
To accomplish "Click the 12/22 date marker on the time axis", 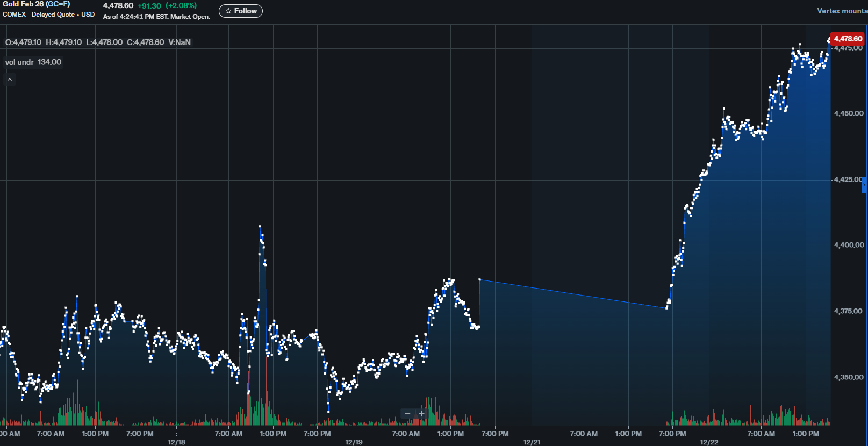I will (709, 442).
